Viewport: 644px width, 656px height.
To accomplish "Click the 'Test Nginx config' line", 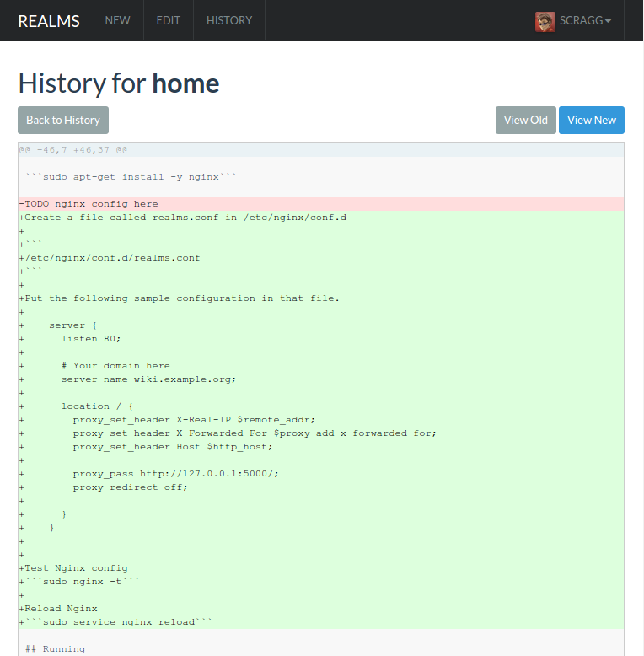I will point(321,568).
